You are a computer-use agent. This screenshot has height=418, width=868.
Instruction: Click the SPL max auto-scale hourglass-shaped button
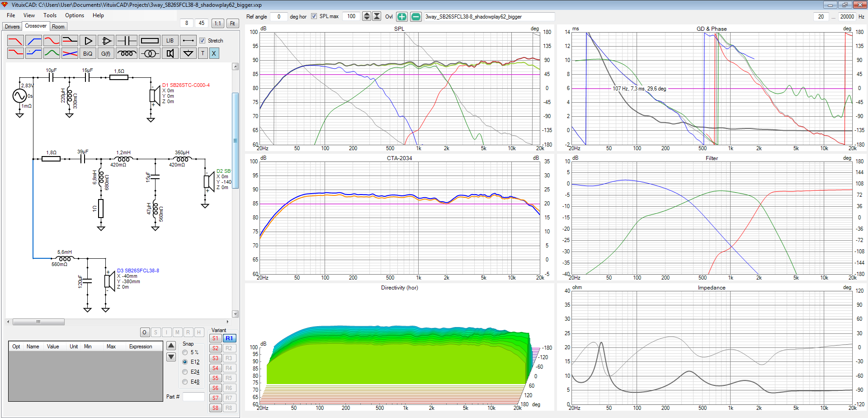[x=377, y=16]
